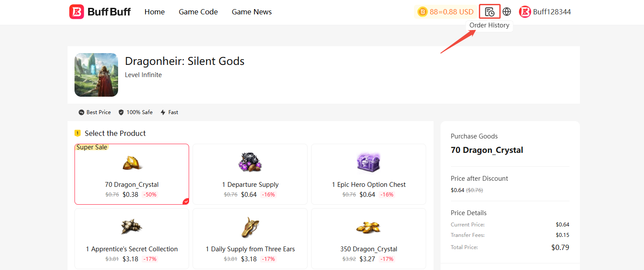644x270 pixels.
Task: Go to the Home menu item
Action: 155,12
